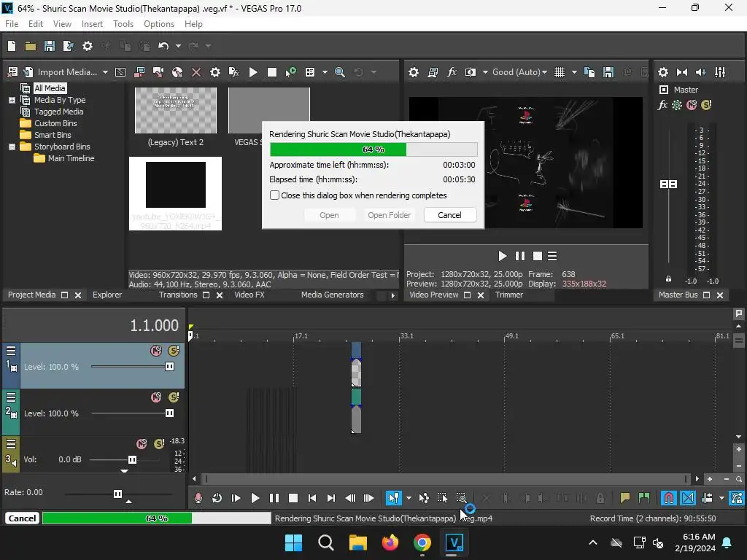
Task: Adjust audio track 3 Vol slider handle
Action: click(x=132, y=459)
